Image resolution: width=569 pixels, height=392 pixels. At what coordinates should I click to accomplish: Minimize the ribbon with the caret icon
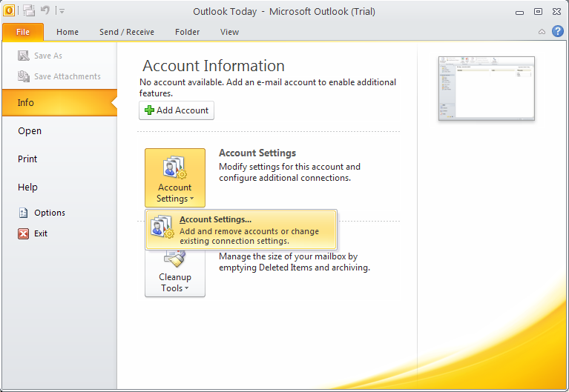point(542,32)
